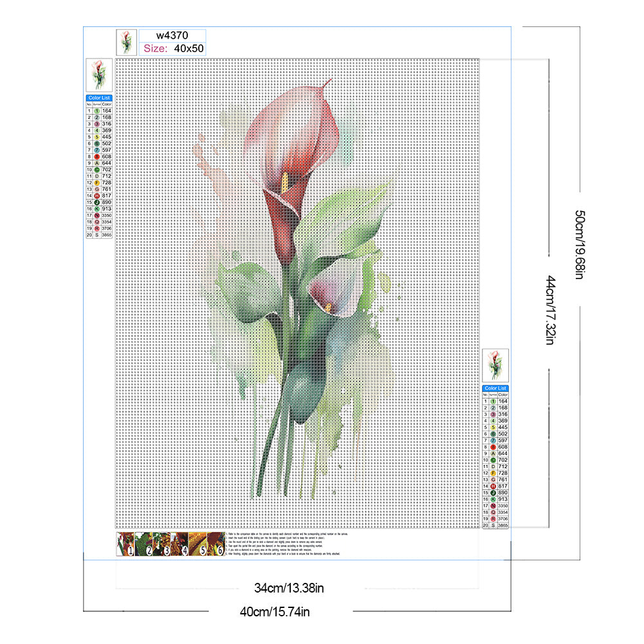Select color 164 symbol in left list

[97, 111]
